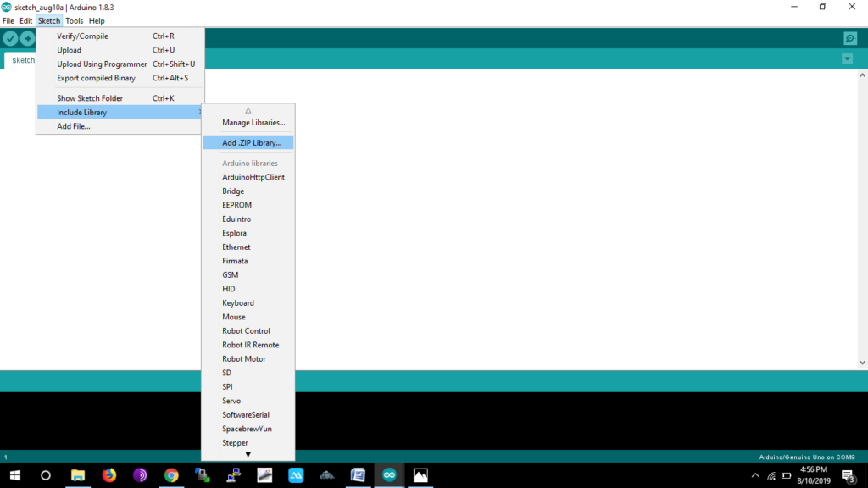Include the Stepper library

(x=248, y=442)
